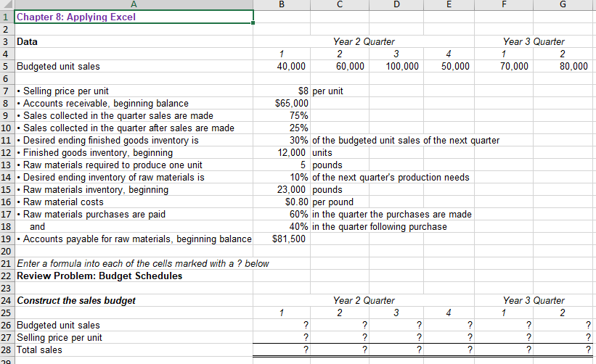This screenshot has width=596, height=364.
Task: Select column G header
Action: point(563,4)
